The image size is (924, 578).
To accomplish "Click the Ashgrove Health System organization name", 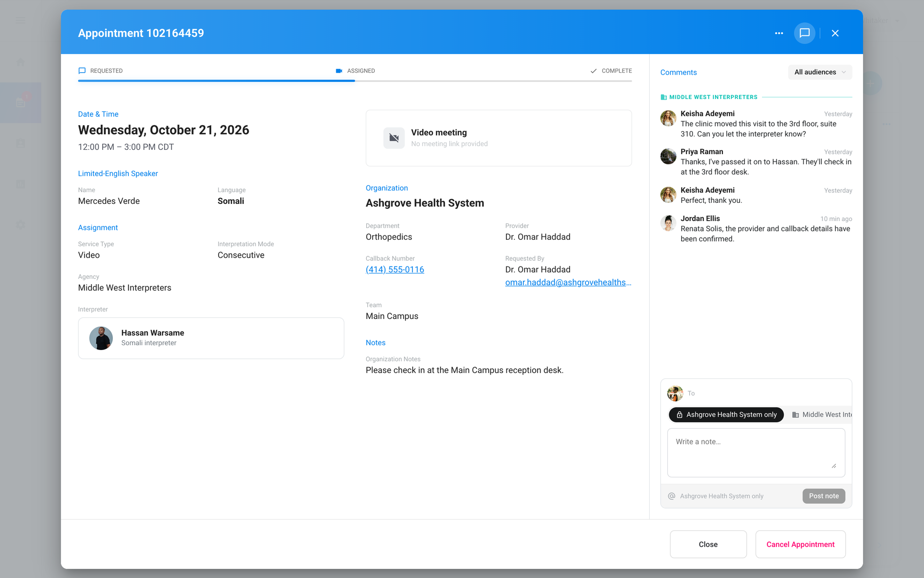I will pos(425,203).
